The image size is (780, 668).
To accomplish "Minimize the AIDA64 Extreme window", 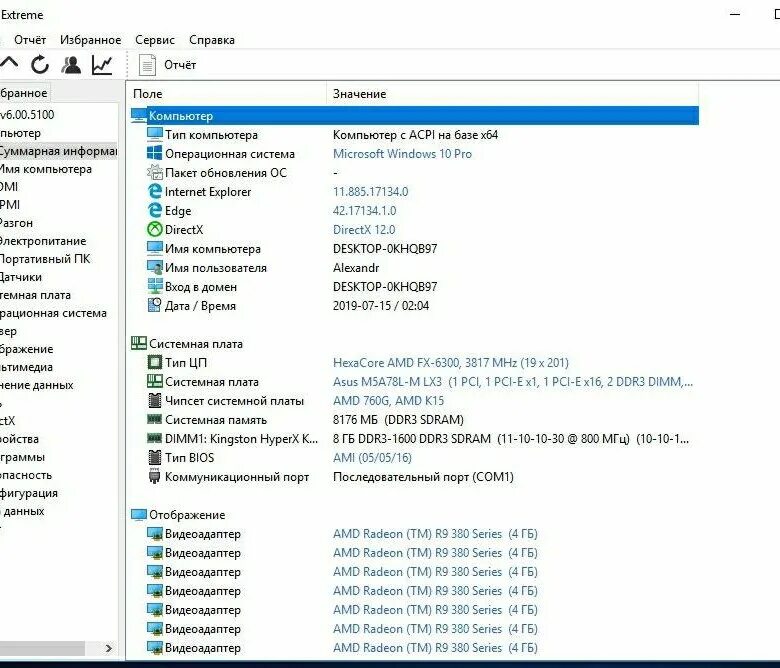I will pyautogui.click(x=735, y=14).
